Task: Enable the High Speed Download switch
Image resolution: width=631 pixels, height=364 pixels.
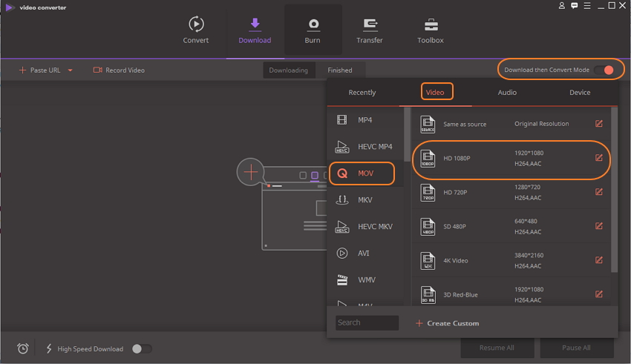Action: coord(142,348)
